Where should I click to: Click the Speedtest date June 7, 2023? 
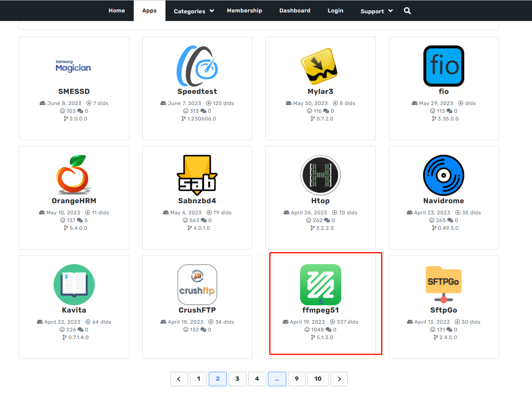[x=184, y=103]
